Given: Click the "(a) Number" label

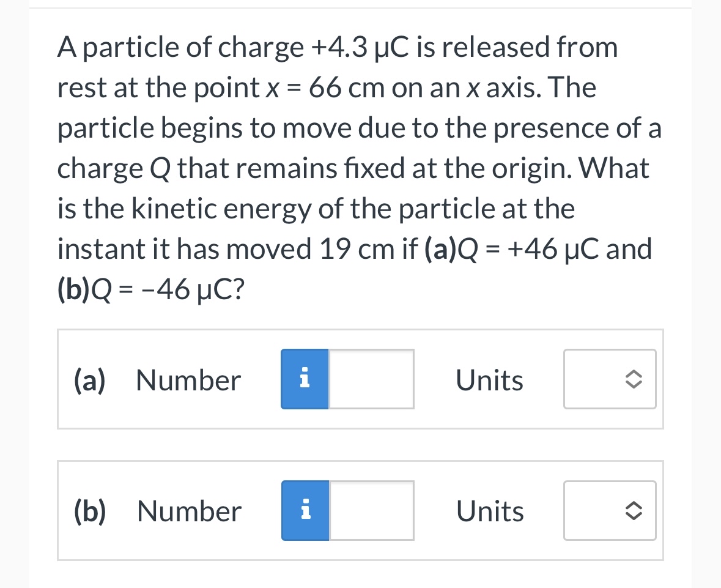Looking at the screenshot, I should click(x=156, y=379).
